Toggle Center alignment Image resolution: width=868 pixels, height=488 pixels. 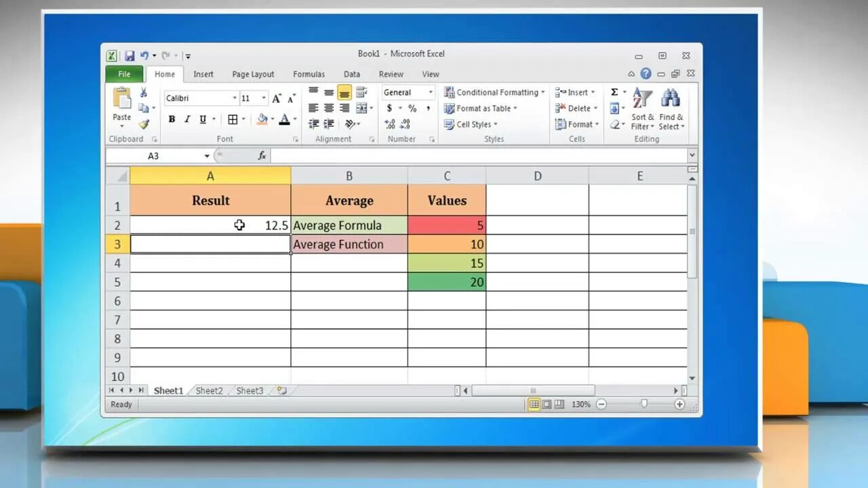pyautogui.click(x=329, y=108)
